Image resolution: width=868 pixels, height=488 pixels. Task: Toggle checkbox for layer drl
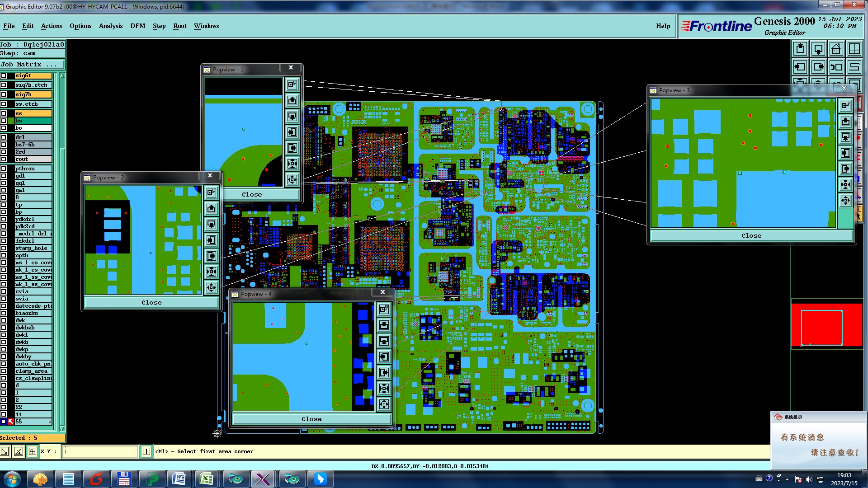tap(4, 137)
